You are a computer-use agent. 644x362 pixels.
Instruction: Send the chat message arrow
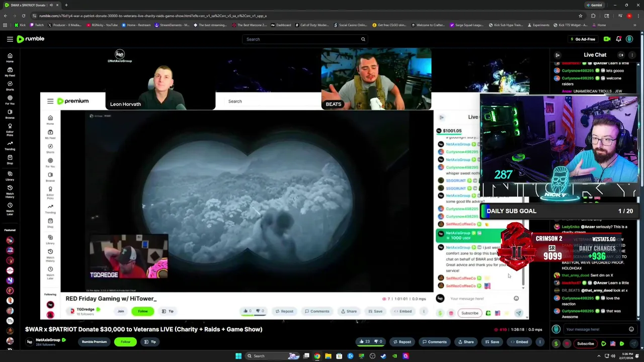click(633, 344)
